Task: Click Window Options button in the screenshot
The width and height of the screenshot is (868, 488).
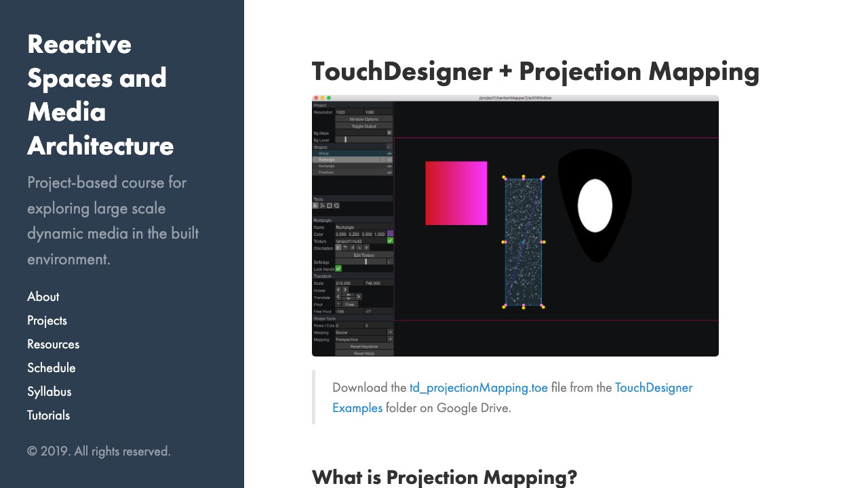Action: click(x=364, y=119)
